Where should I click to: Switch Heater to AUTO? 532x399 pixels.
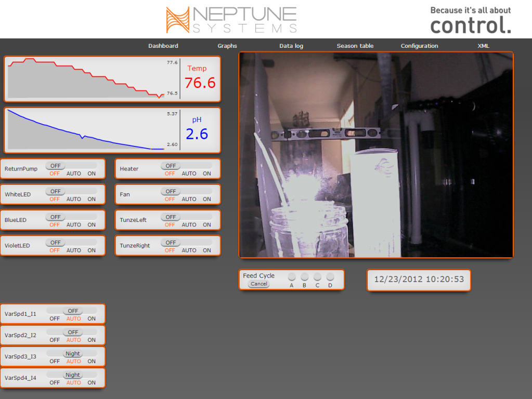189,174
